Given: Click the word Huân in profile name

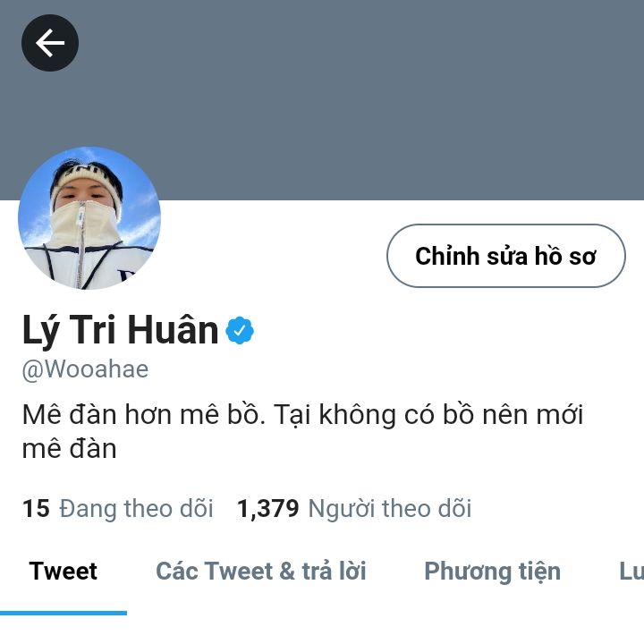Looking at the screenshot, I should [x=173, y=329].
